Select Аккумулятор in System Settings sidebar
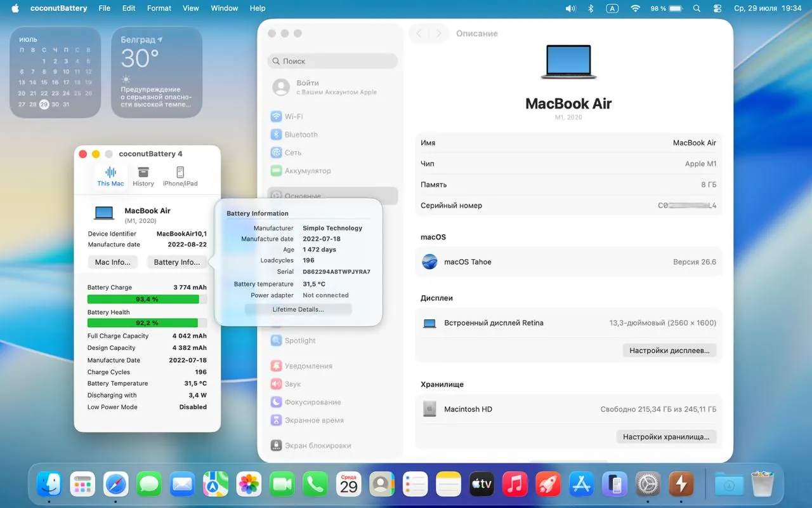Image resolution: width=812 pixels, height=508 pixels. pyautogui.click(x=333, y=171)
